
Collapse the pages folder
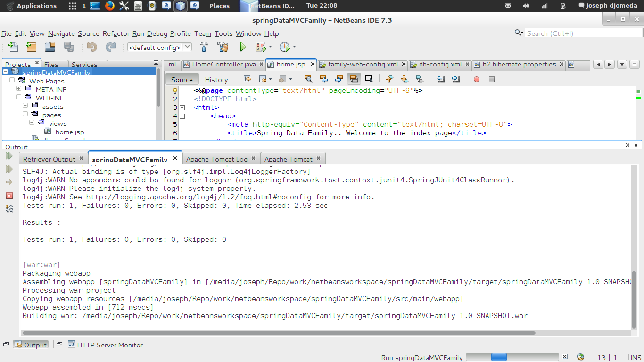coord(25,115)
